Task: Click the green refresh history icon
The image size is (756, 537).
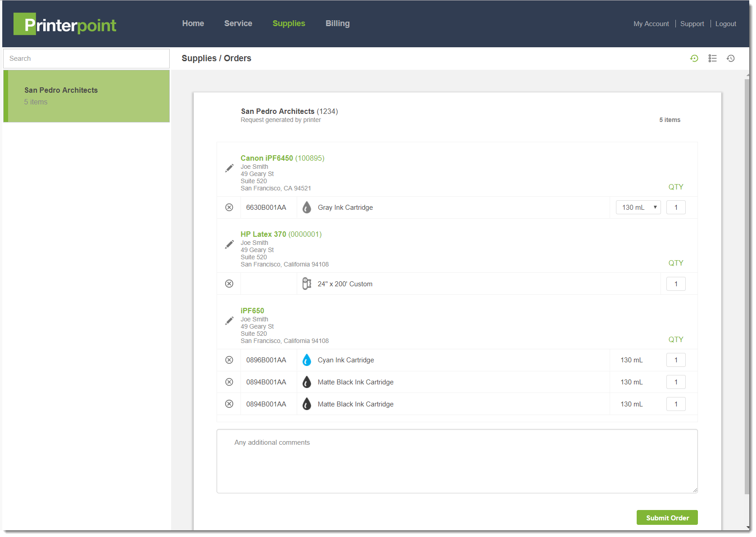Action: [x=694, y=59]
